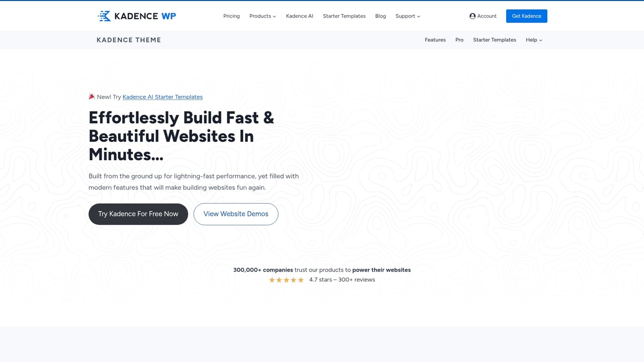
Task: Open the Account icon menu
Action: [482, 16]
